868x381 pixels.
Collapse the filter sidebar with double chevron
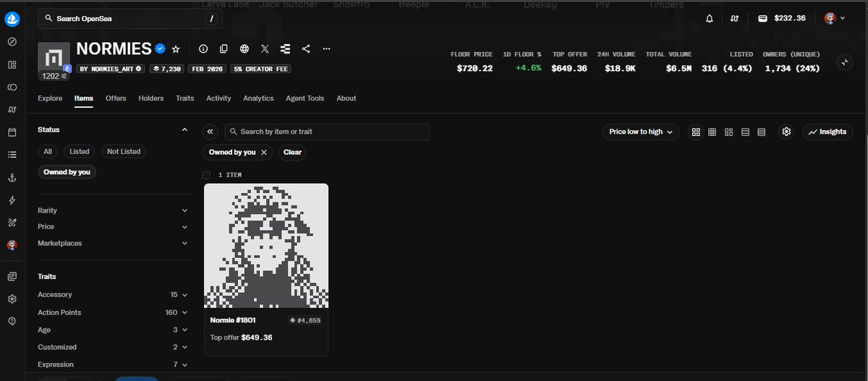[210, 132]
